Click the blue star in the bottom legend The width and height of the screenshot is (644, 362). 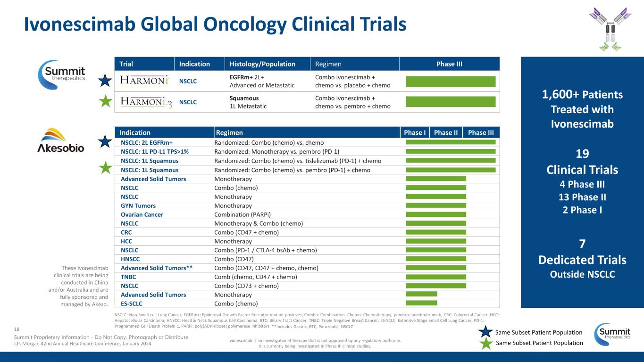coord(485,332)
